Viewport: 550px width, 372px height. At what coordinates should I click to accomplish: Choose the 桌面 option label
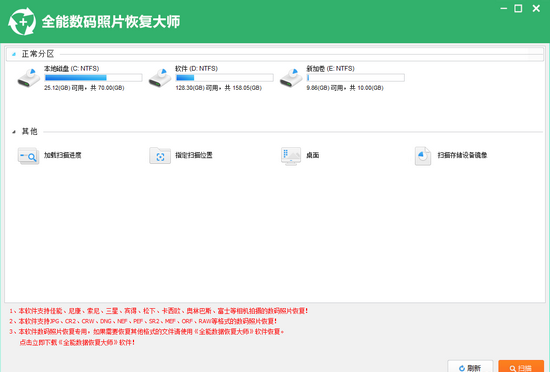(x=313, y=155)
